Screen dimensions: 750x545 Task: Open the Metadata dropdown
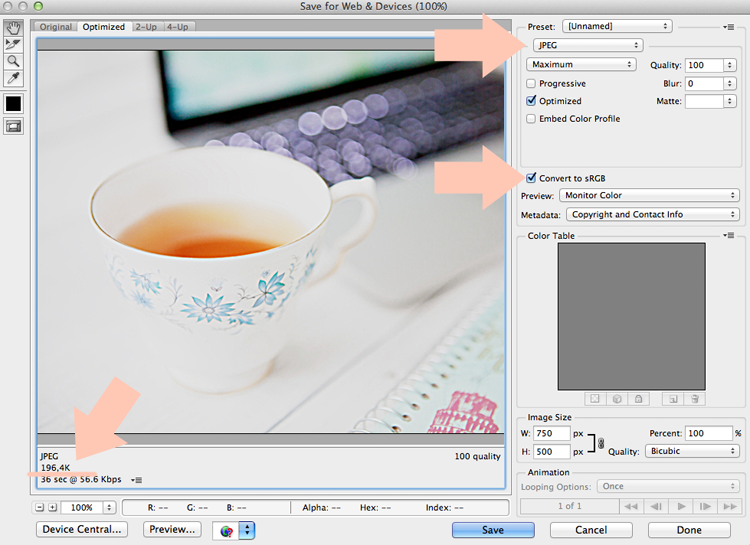point(652,214)
